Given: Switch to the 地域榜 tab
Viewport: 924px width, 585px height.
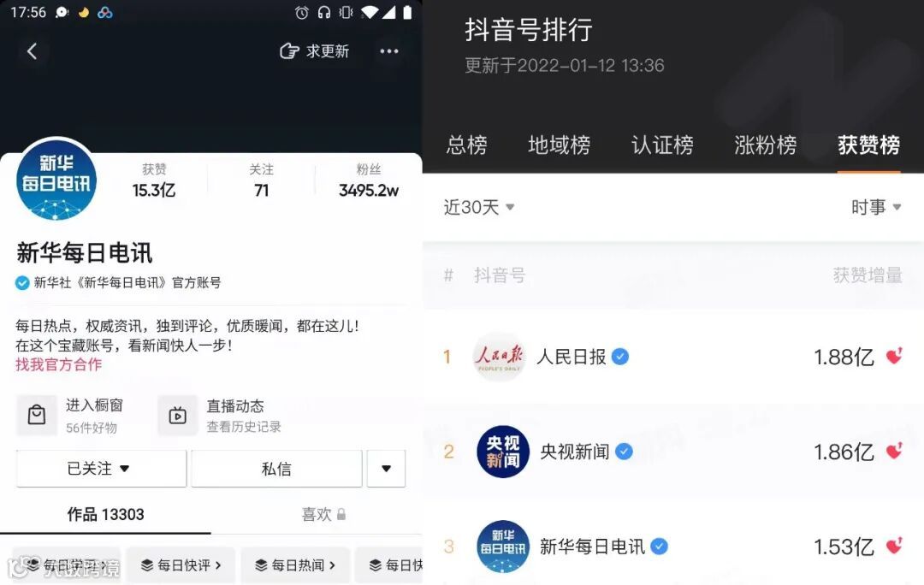Looking at the screenshot, I should [x=560, y=145].
